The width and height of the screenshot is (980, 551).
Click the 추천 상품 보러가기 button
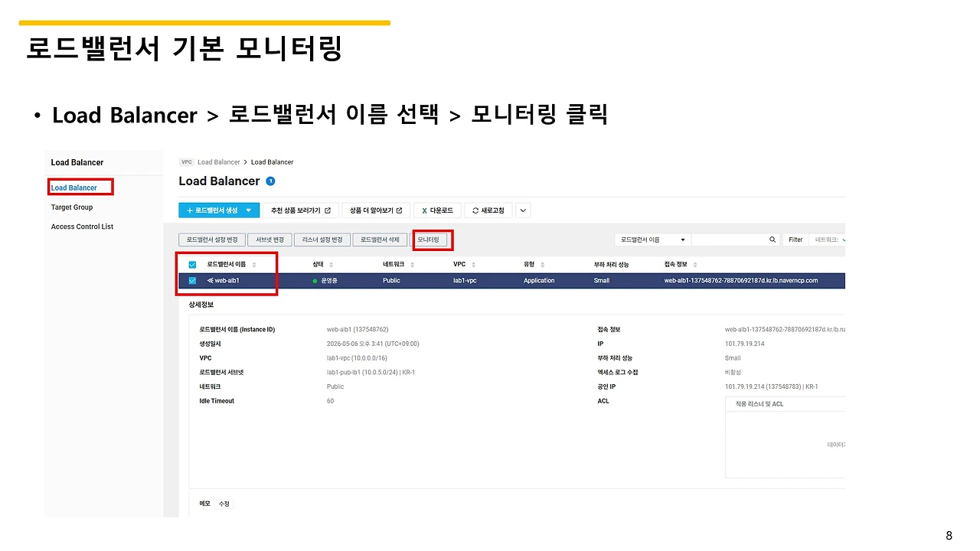click(301, 210)
